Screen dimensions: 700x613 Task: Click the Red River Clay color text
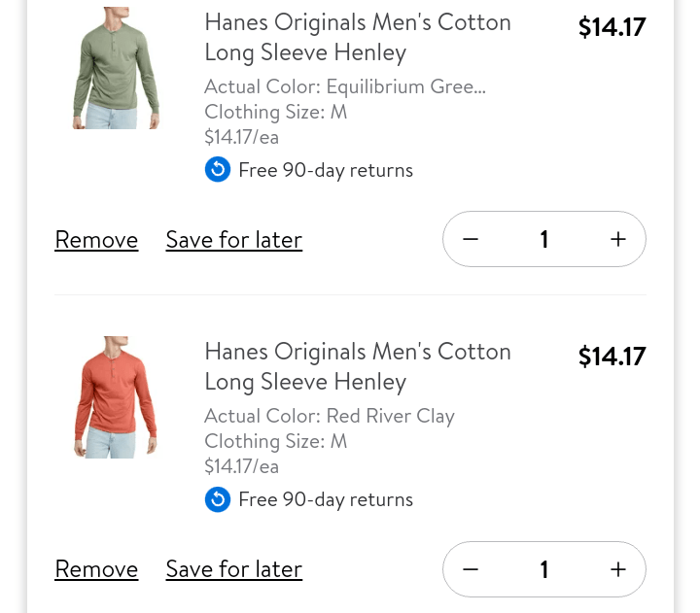click(x=329, y=416)
